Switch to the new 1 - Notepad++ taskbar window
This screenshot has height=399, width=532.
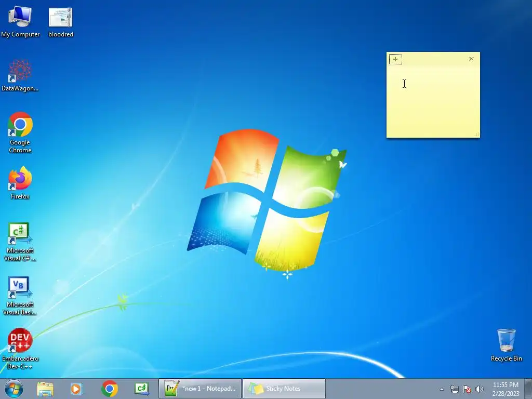coord(200,389)
